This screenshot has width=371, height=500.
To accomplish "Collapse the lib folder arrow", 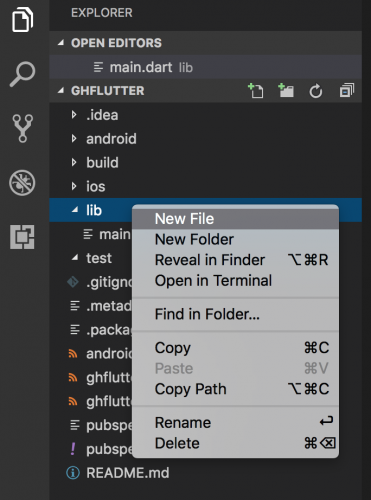I will coord(75,210).
